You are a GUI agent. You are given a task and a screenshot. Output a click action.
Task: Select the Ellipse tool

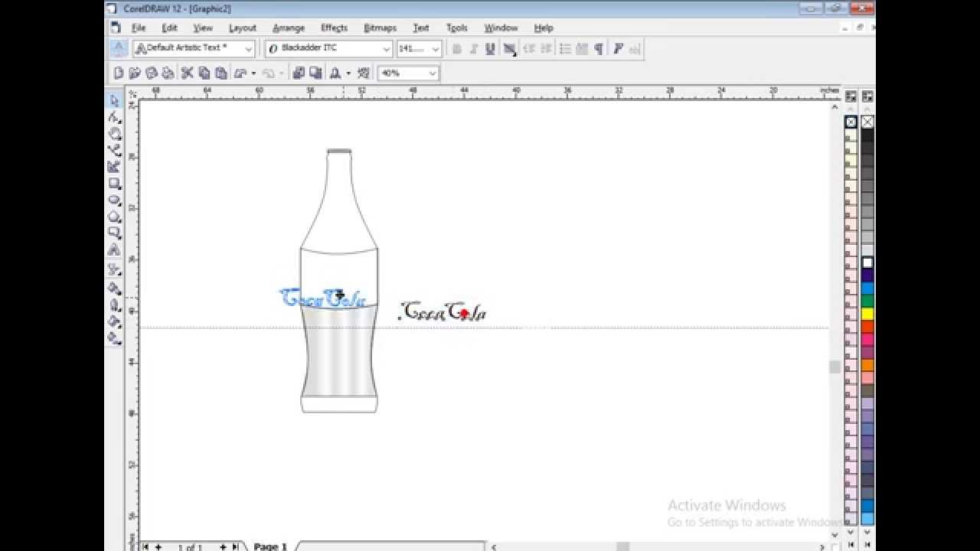tap(115, 201)
